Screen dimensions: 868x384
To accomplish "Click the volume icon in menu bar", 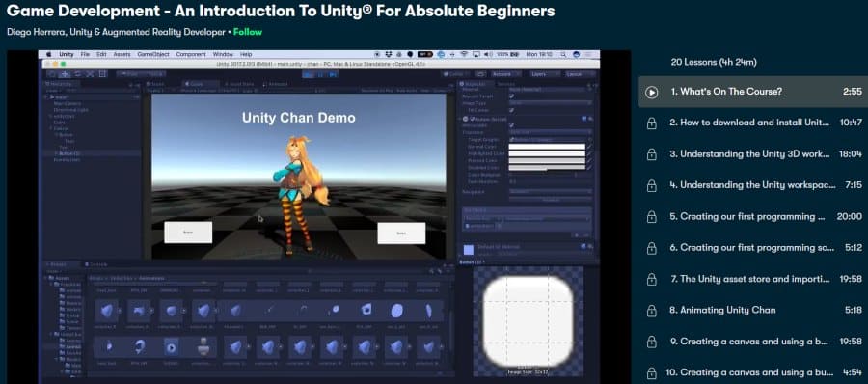I will (488, 54).
